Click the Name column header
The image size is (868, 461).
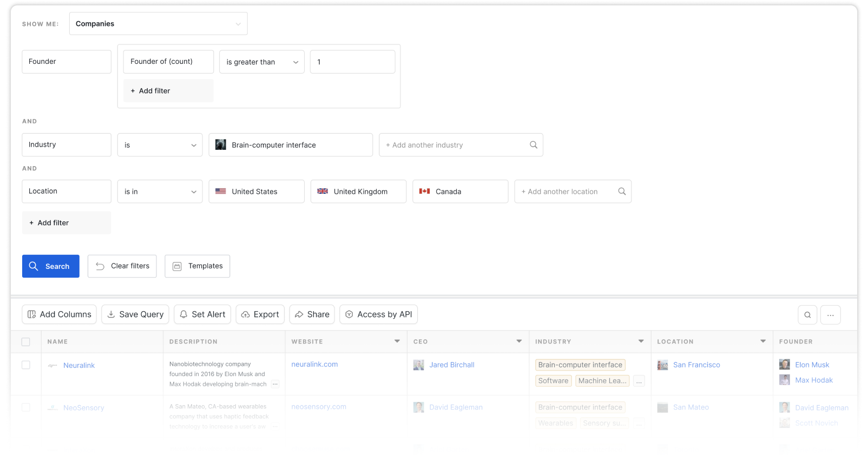(x=57, y=342)
